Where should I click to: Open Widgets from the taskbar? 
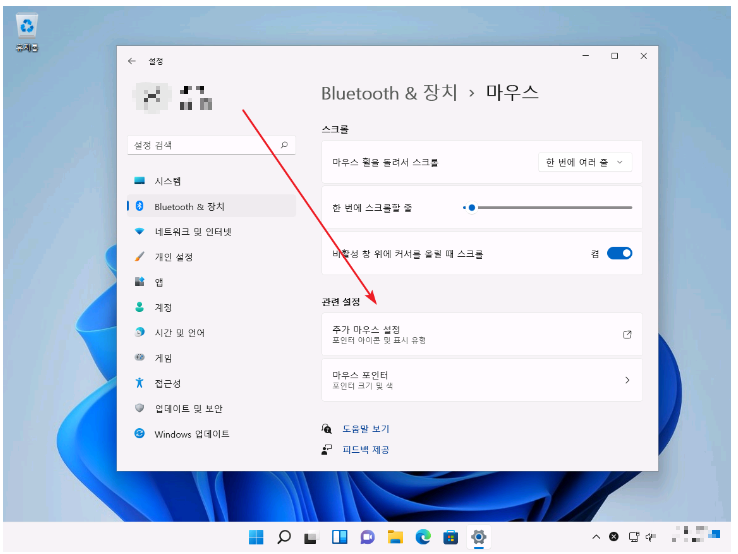tap(339, 537)
